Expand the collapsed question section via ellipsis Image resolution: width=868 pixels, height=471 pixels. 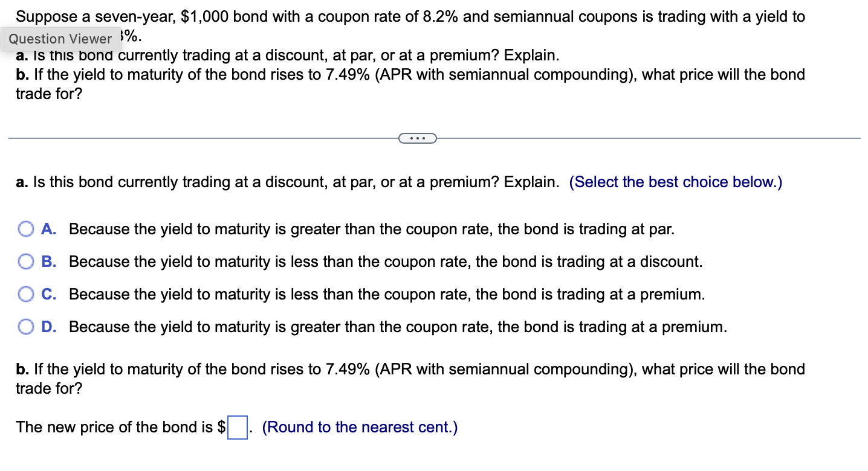[x=418, y=138]
